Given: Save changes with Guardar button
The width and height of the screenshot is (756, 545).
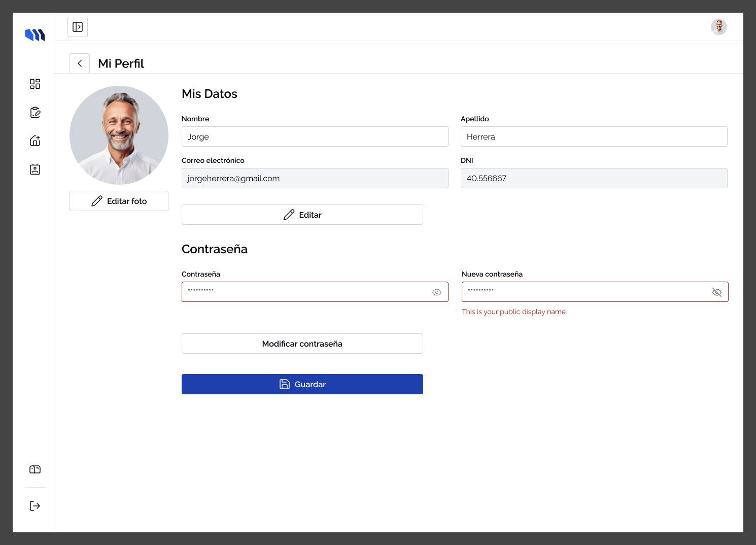Looking at the screenshot, I should (x=302, y=384).
